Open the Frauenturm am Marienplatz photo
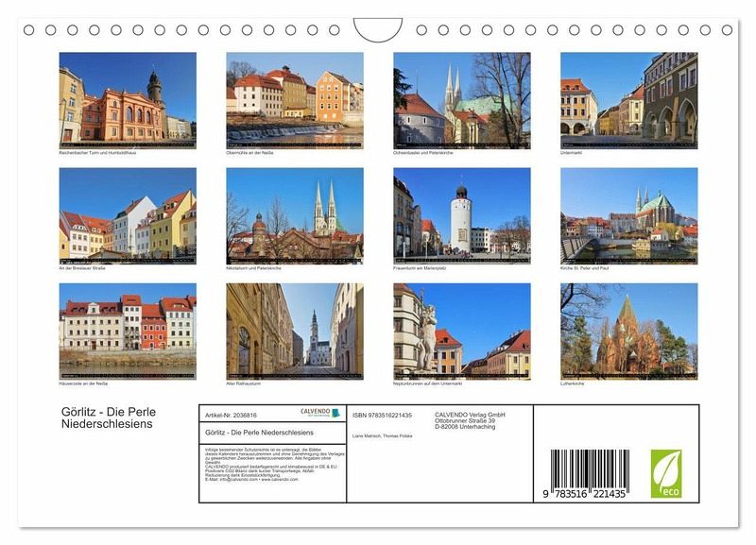Viewport: 756px width, 545px height. click(x=462, y=216)
